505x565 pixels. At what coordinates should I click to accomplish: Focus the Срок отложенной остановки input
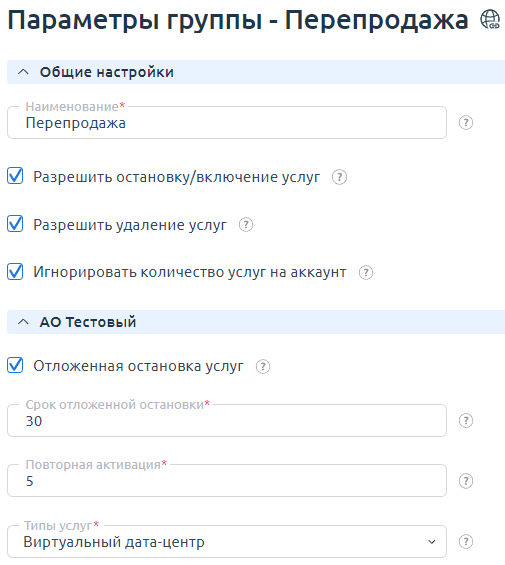(227, 421)
